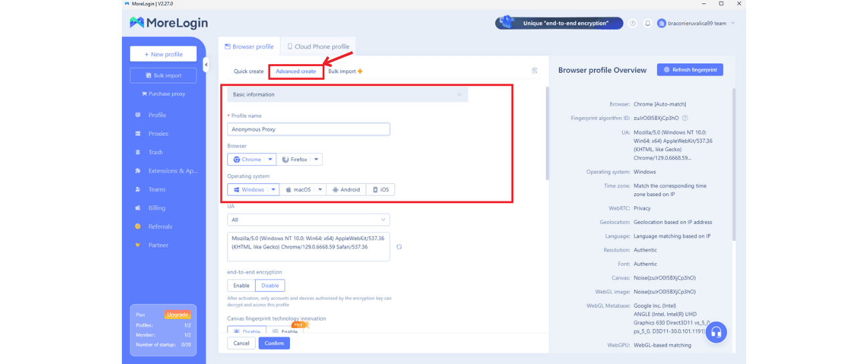Click 'Geolocation based on IP address' value
Image resolution: width=868 pixels, height=364 pixels.
(x=672, y=222)
